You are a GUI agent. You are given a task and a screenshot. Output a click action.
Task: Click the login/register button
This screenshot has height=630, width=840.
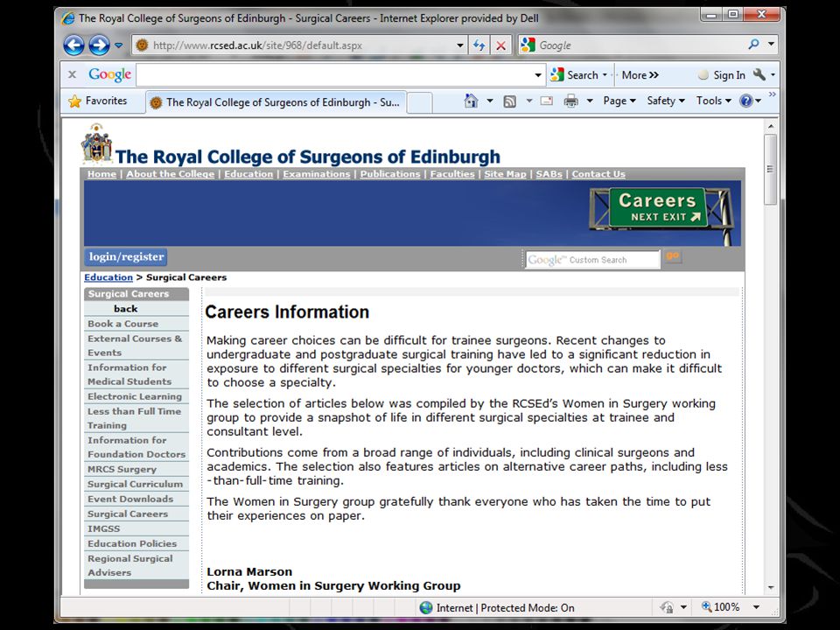tap(126, 257)
